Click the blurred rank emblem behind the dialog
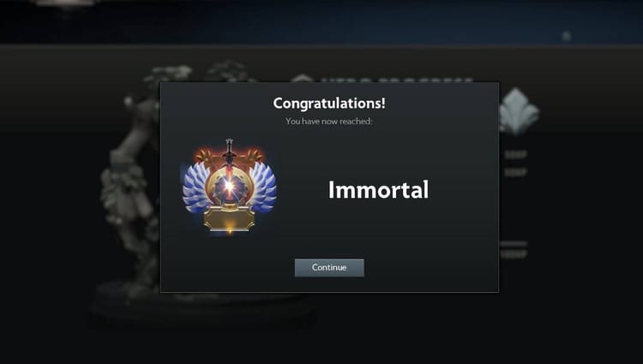The width and height of the screenshot is (643, 364). [519, 111]
